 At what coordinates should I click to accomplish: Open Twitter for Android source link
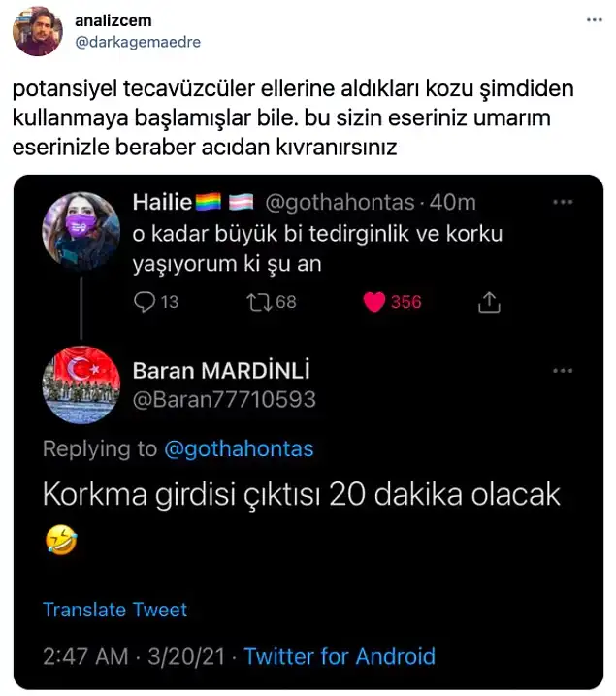pyautogui.click(x=340, y=656)
